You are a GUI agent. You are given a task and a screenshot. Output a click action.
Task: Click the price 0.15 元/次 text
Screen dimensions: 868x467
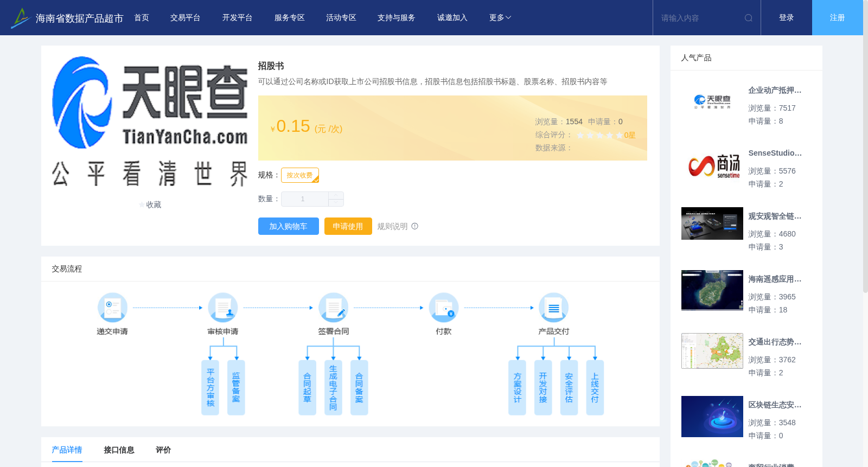[307, 127]
